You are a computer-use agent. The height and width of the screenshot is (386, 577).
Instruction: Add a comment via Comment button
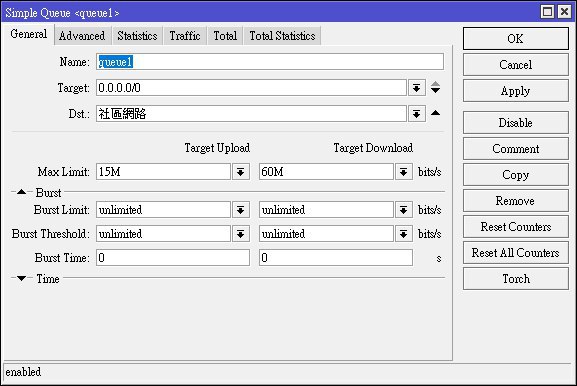[516, 149]
